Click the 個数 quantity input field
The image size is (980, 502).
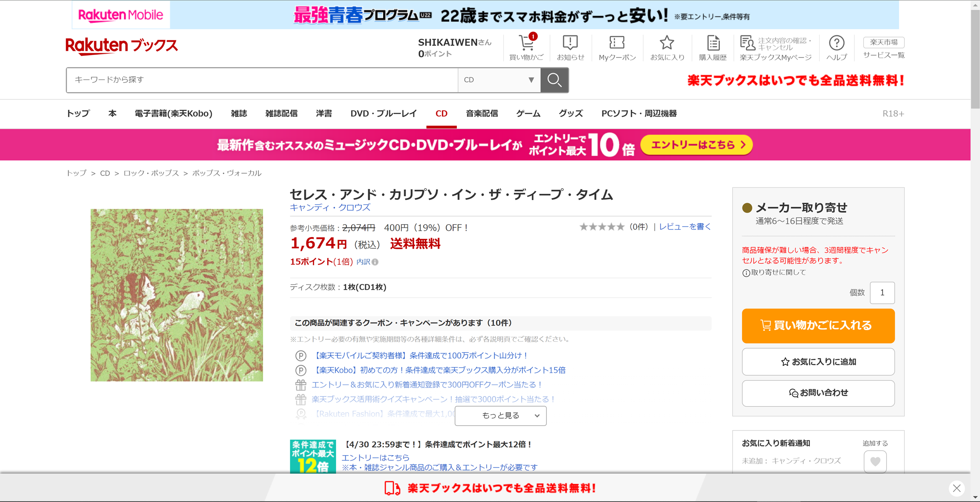pos(882,293)
